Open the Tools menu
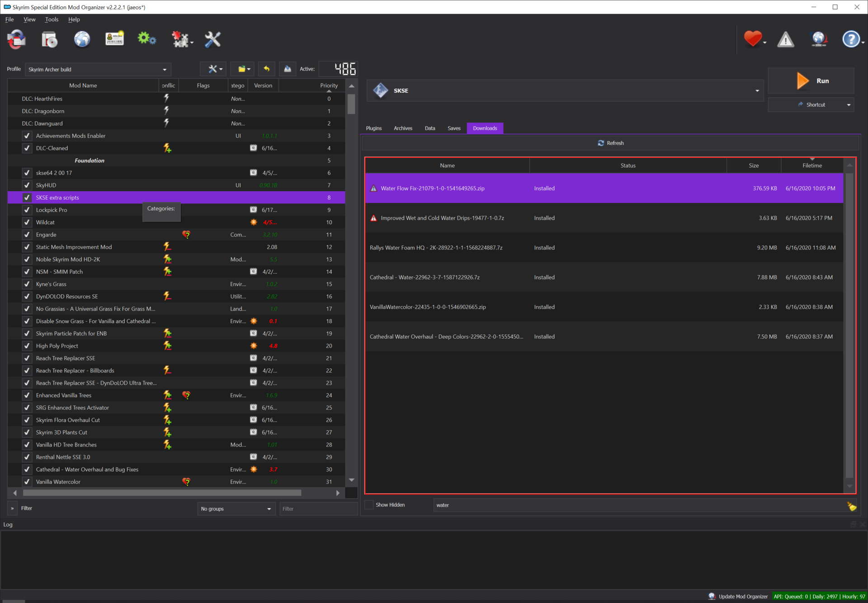 pos(52,19)
